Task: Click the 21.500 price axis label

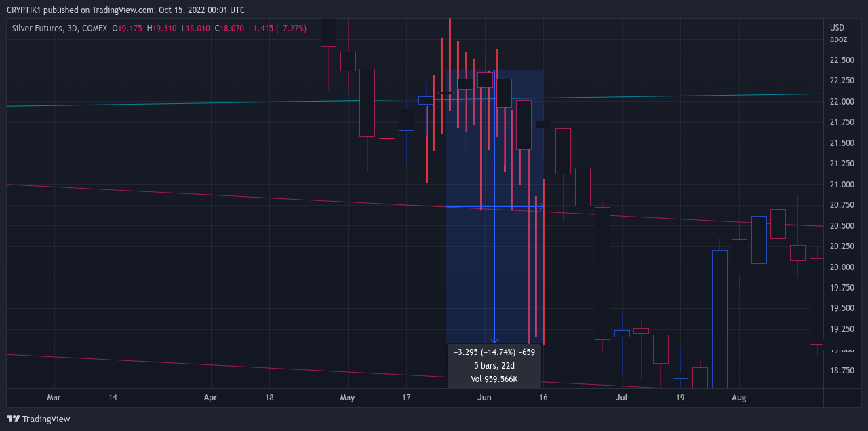Action: tap(842, 143)
